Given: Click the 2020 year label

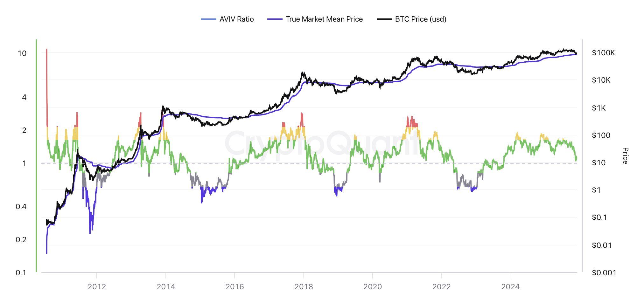Looking at the screenshot, I should (x=373, y=287).
